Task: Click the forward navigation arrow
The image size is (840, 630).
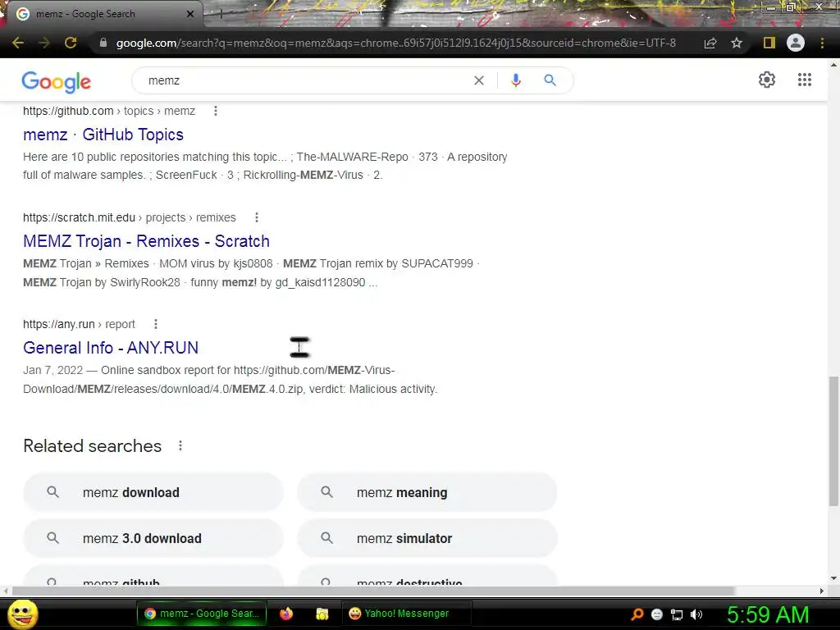Action: coord(44,43)
